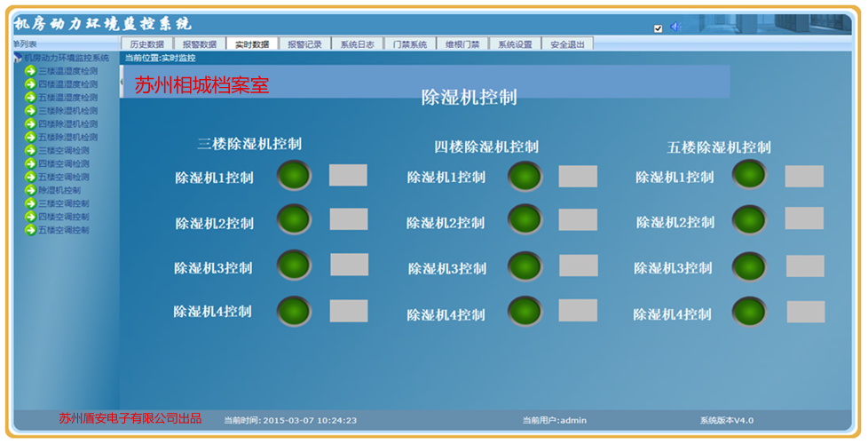Click gray box for third floor 除湿机2控制
This screenshot has width=868, height=444.
click(x=349, y=219)
